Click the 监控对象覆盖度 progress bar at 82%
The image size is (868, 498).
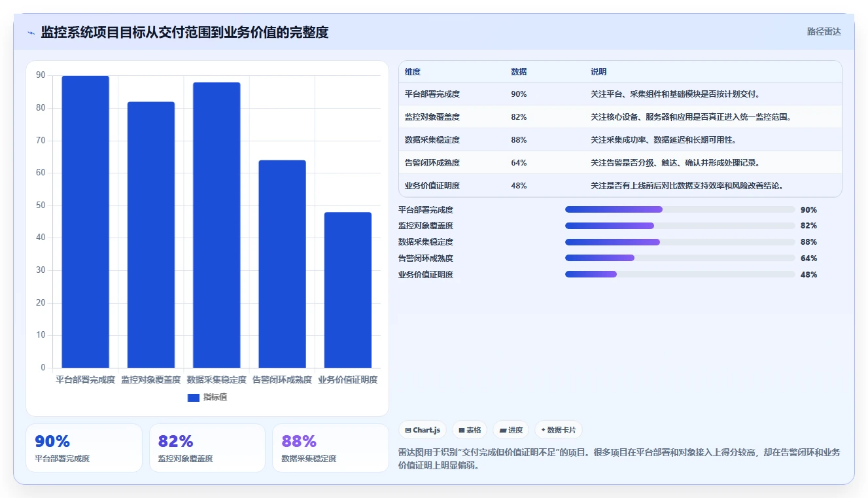[680, 226]
